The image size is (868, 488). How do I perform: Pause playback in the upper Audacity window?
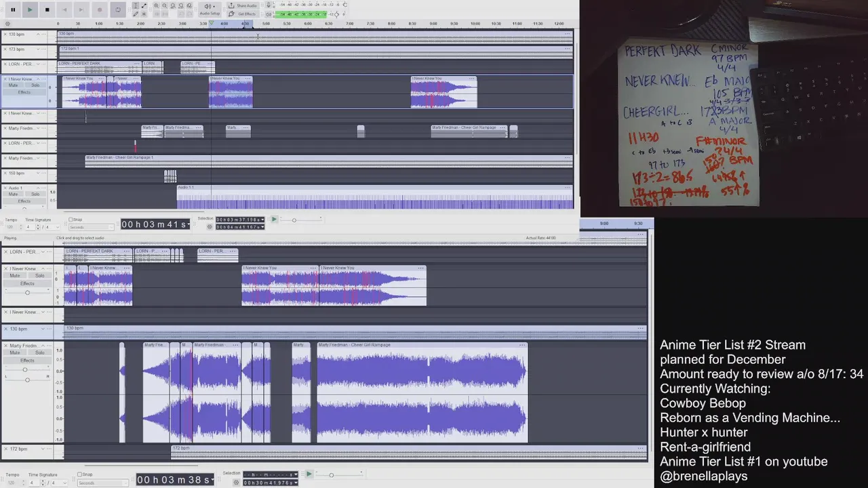point(13,9)
